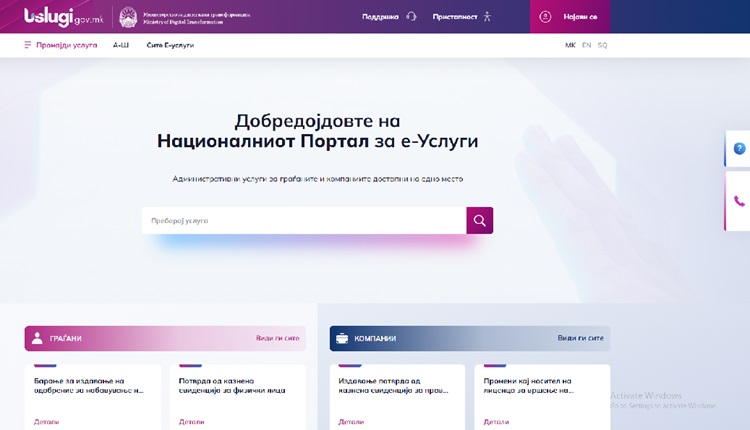Switch site language to MK
This screenshot has height=430, width=750.
pyautogui.click(x=570, y=45)
